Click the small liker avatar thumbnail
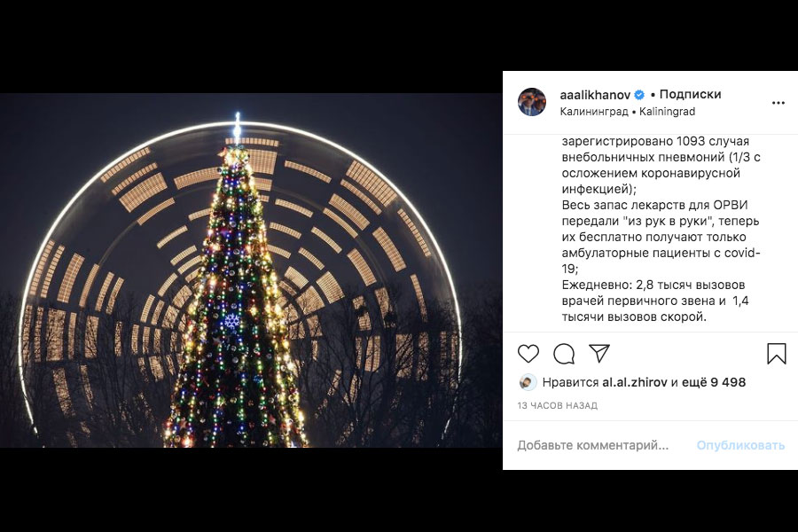Image resolution: width=798 pixels, height=532 pixels. (x=526, y=383)
